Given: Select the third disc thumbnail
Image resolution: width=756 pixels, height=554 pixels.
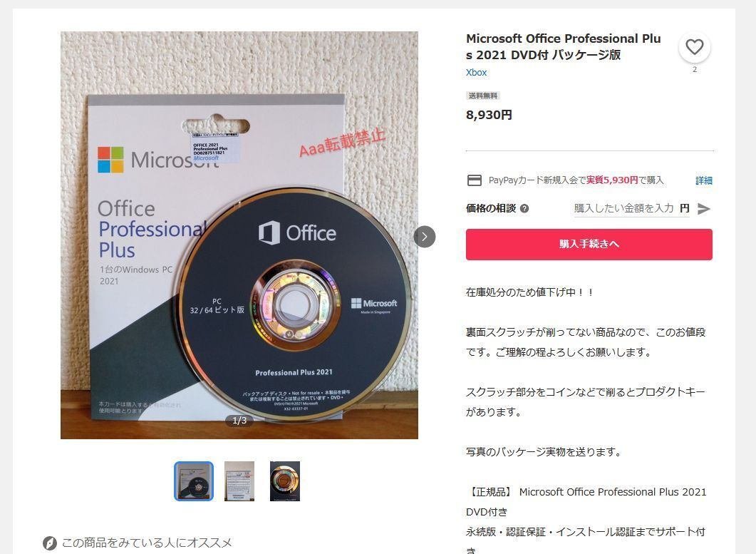Looking at the screenshot, I should point(285,481).
